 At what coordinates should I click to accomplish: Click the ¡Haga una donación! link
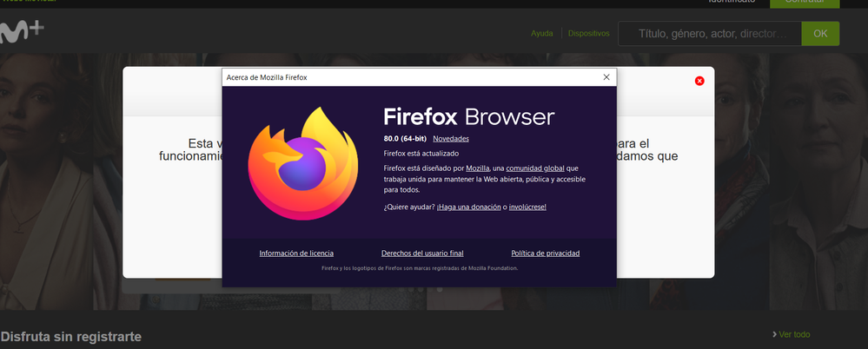point(468,207)
